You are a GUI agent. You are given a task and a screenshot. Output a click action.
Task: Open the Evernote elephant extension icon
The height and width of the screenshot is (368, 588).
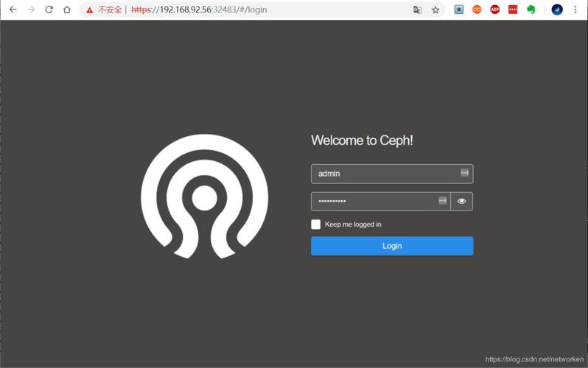tap(531, 10)
